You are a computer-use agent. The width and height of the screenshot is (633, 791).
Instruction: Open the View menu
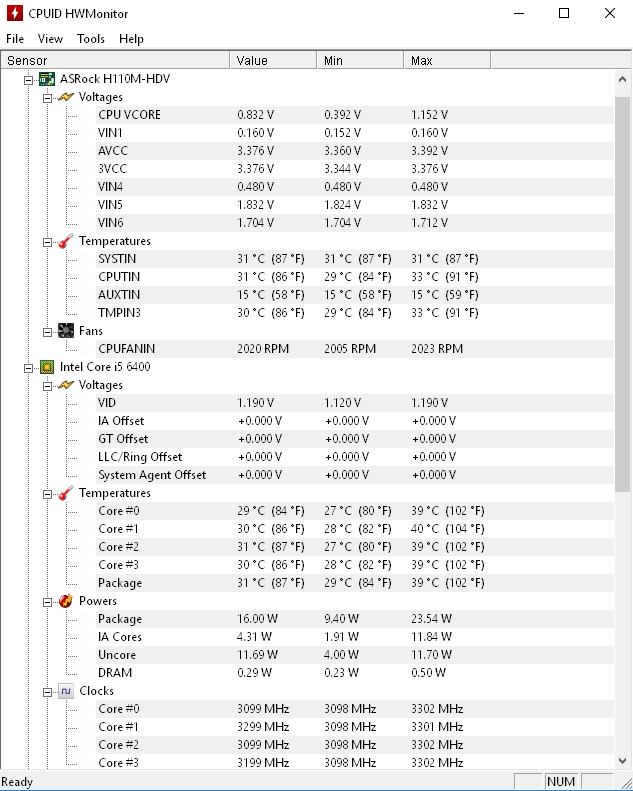(50, 39)
